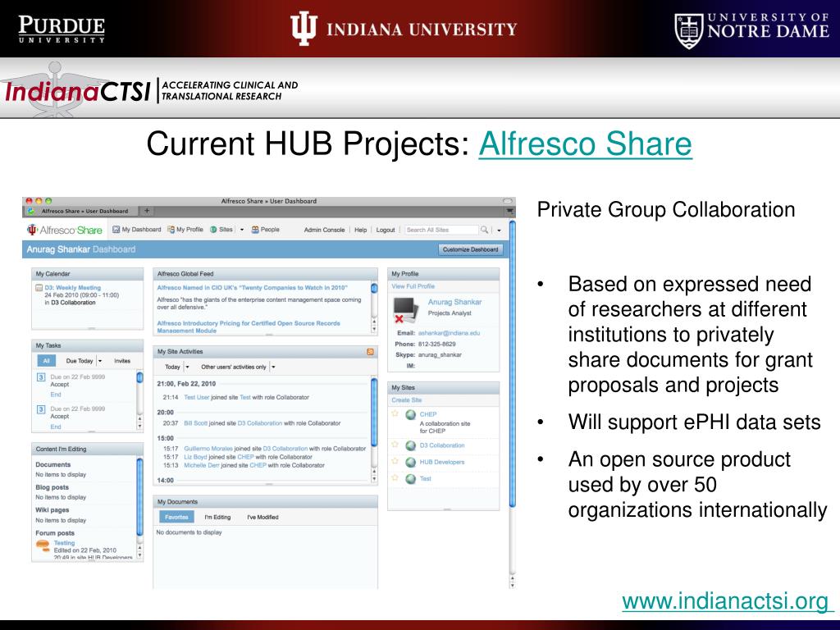This screenshot has height=630, width=840.
Task: Open the People page
Action: [x=266, y=230]
